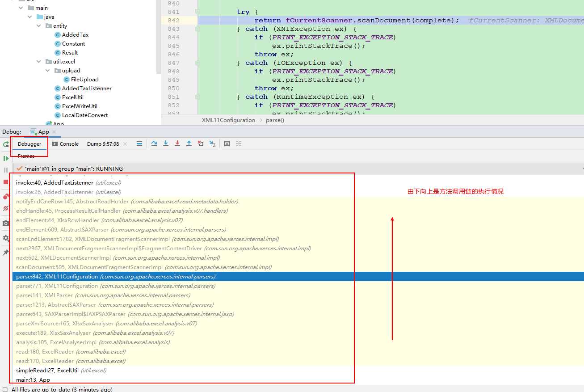Open the FileUpload class file
The height and width of the screenshot is (392, 584).
click(x=81, y=80)
